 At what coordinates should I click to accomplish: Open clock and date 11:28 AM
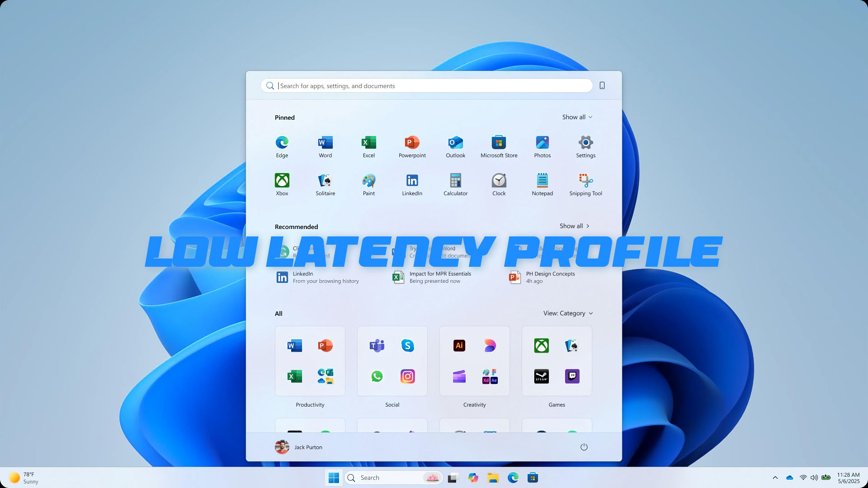pyautogui.click(x=848, y=478)
